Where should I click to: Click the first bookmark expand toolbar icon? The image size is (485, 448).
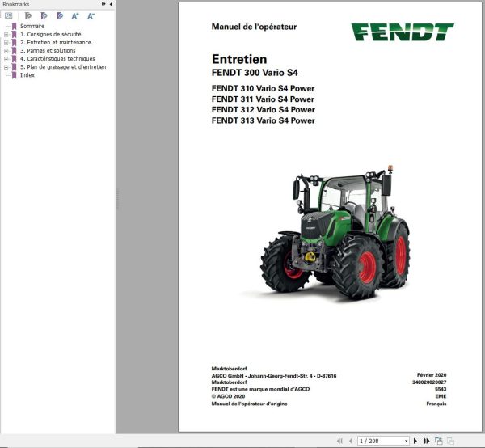[28, 16]
